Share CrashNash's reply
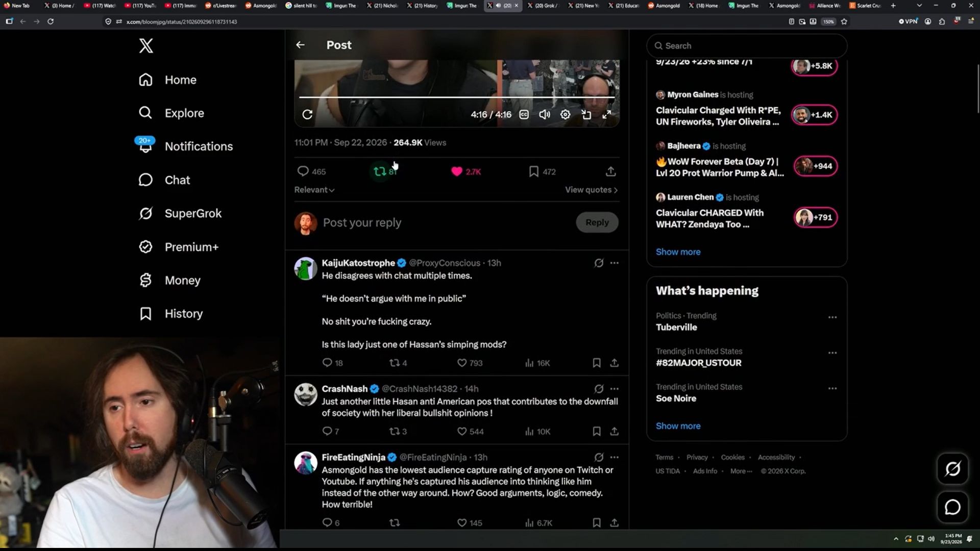980x551 pixels. (x=615, y=431)
